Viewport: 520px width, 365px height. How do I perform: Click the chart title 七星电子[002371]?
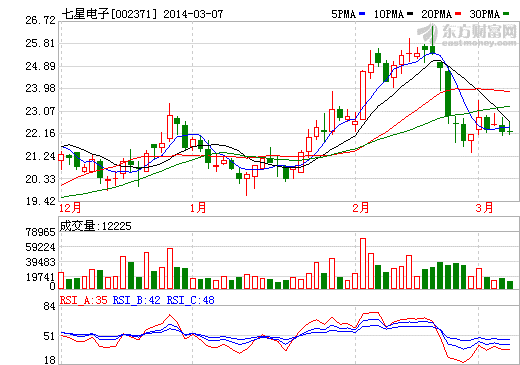109,14
